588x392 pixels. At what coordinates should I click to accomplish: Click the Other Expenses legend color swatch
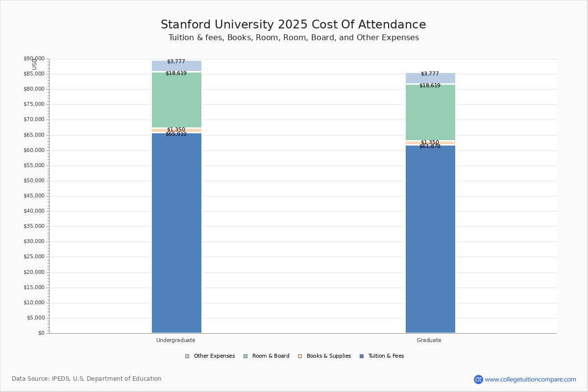click(x=187, y=356)
